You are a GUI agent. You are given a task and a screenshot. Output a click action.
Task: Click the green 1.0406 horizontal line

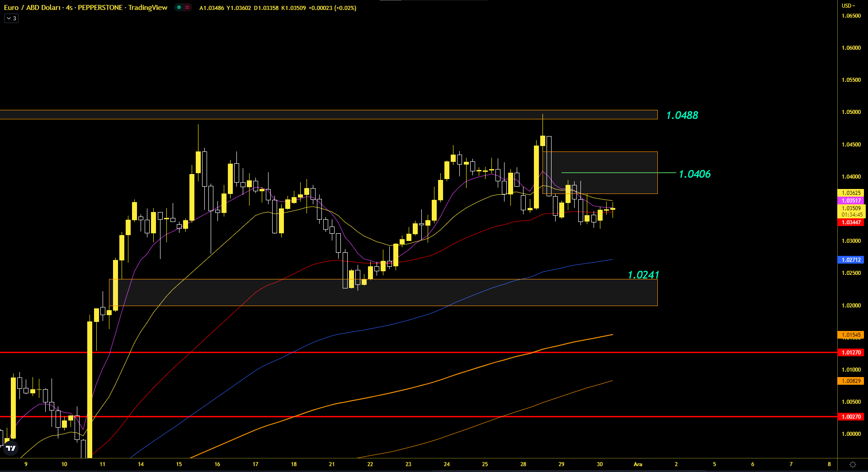618,173
